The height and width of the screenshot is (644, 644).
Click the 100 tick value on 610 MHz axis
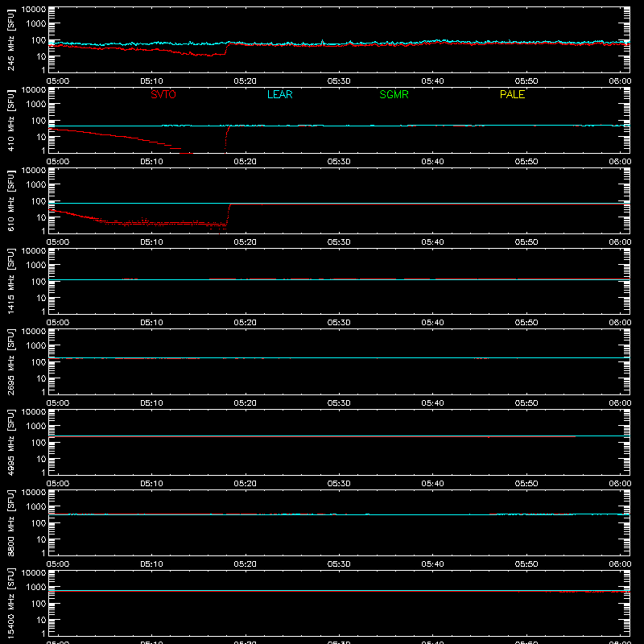click(x=39, y=200)
